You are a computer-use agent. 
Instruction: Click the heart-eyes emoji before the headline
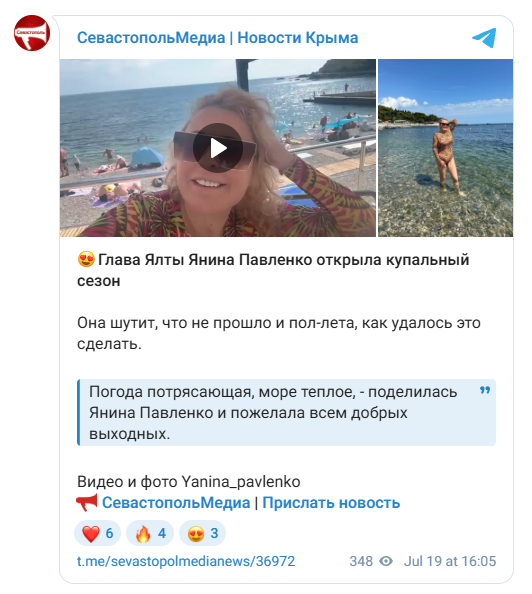coord(86,260)
